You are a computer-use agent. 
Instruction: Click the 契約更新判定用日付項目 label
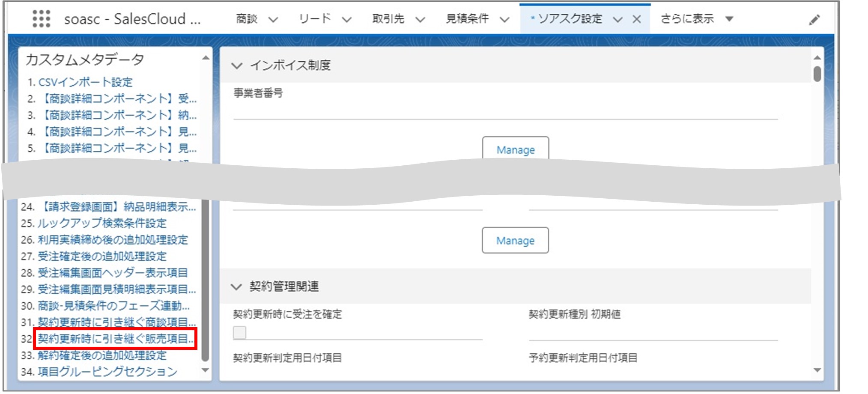[x=287, y=358]
